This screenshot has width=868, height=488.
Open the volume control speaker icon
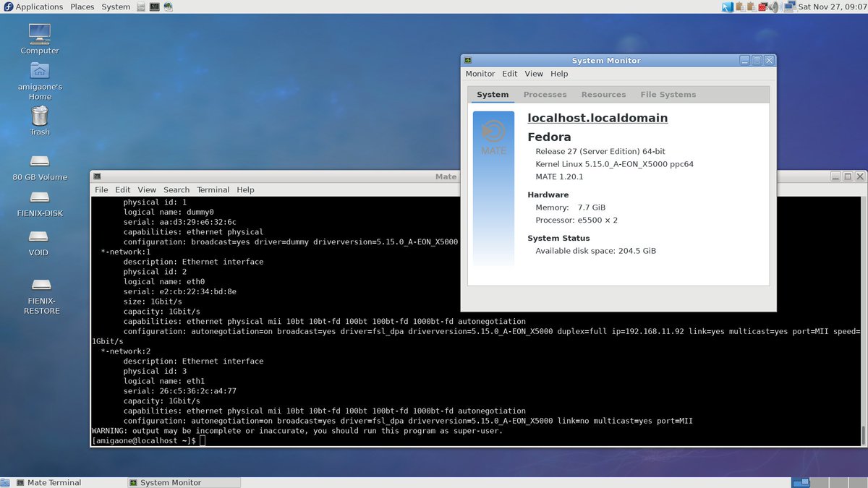click(773, 7)
